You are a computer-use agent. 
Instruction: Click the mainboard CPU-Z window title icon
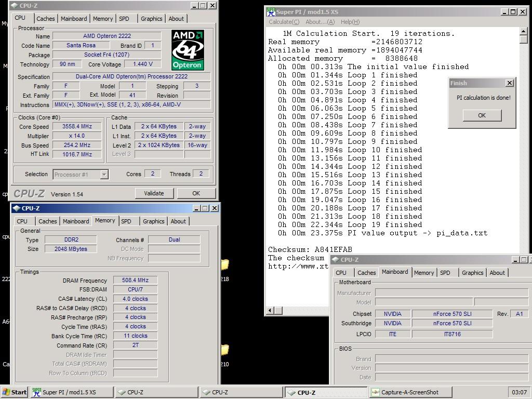coord(336,260)
